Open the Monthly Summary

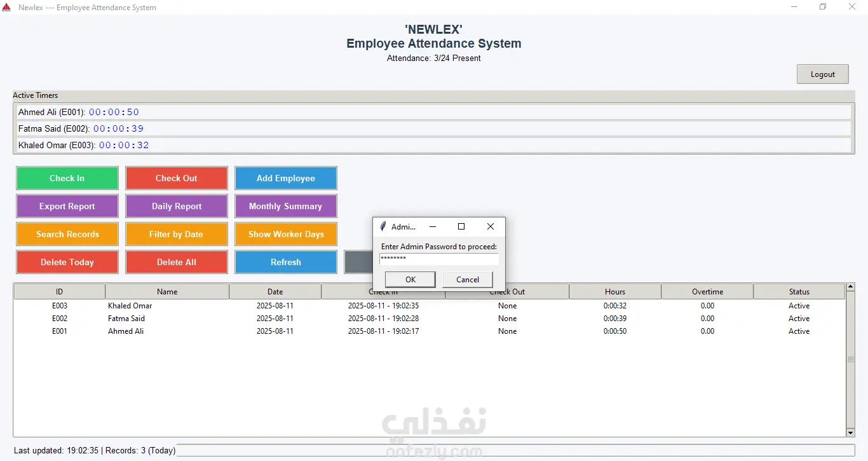[286, 206]
